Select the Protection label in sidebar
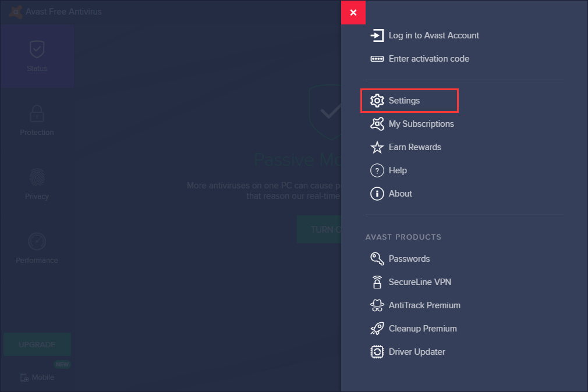 click(37, 133)
